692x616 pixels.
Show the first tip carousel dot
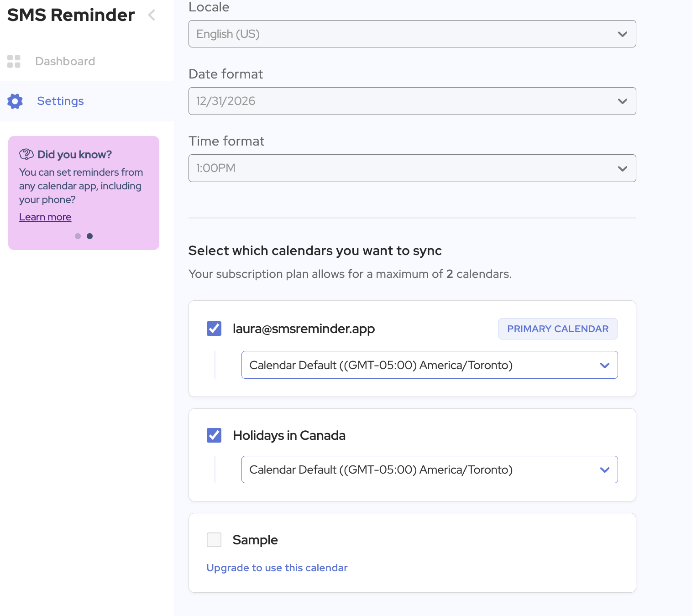pyautogui.click(x=78, y=236)
